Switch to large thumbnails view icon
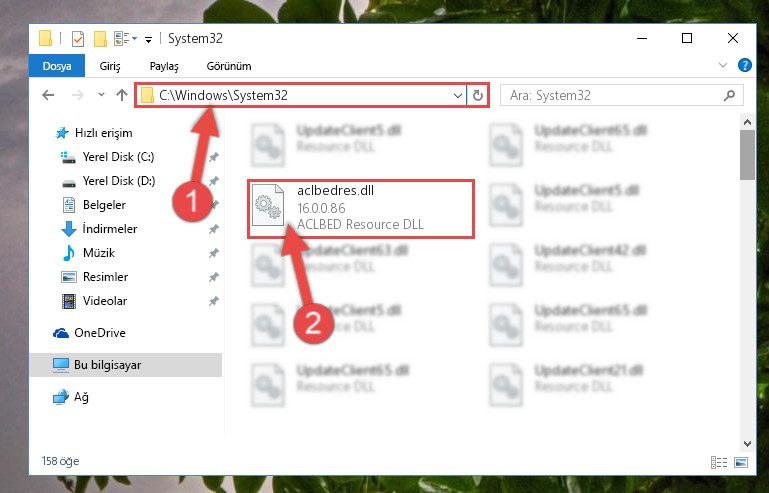The height and width of the screenshot is (493, 769). coord(741,462)
